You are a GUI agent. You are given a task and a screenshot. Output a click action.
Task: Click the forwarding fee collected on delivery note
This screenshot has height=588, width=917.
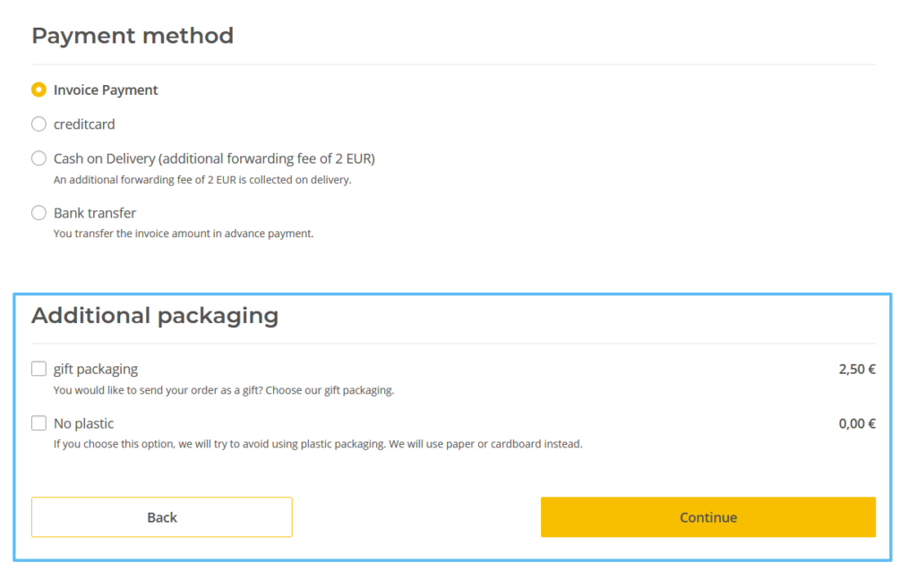coord(202,180)
